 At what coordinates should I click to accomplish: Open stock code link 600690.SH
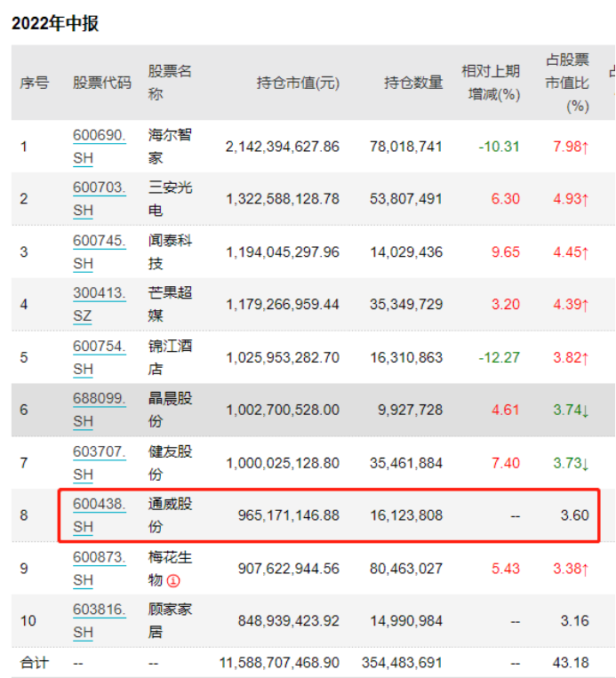point(99,146)
